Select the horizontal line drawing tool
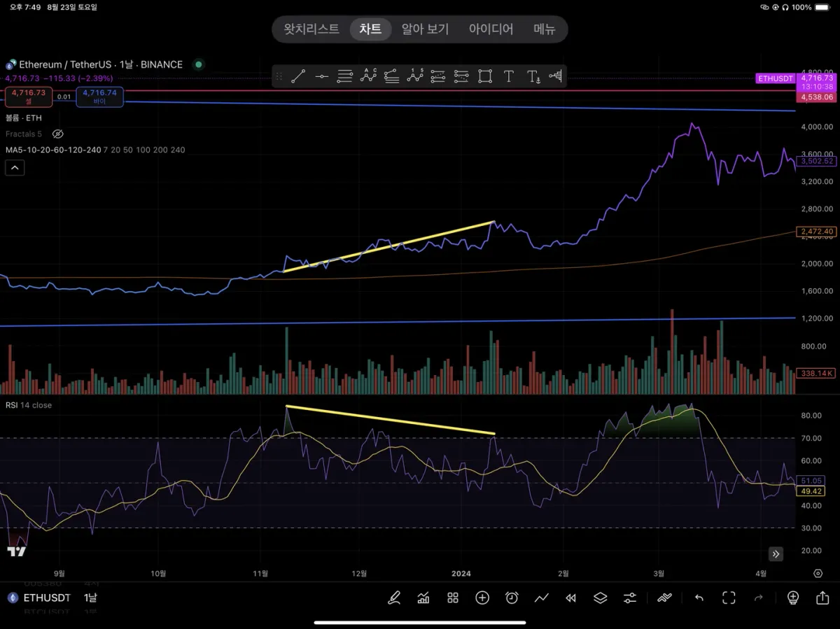The image size is (840, 629). click(x=321, y=76)
